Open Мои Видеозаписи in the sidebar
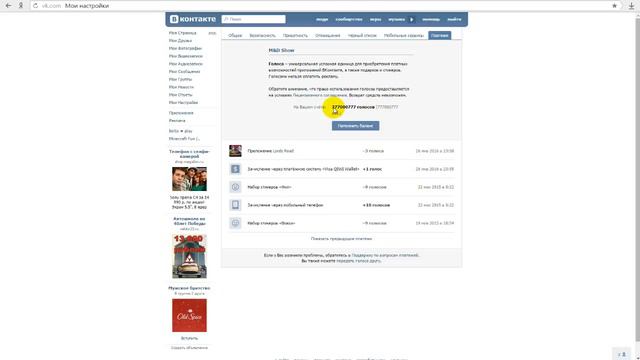Image resolution: width=640 pixels, height=360 pixels. coord(186,56)
